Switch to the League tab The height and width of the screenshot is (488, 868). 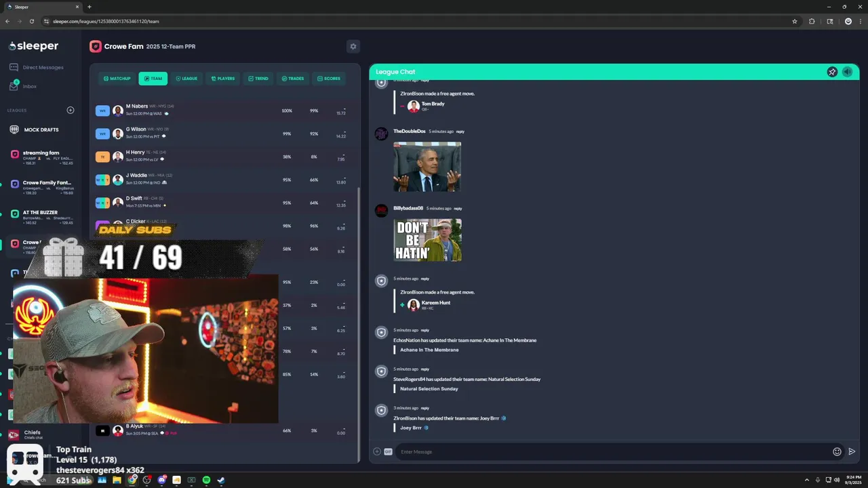coord(186,79)
